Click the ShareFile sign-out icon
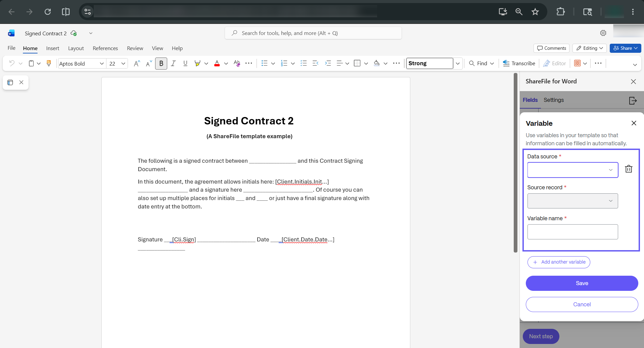This screenshot has height=348, width=644. (x=633, y=101)
